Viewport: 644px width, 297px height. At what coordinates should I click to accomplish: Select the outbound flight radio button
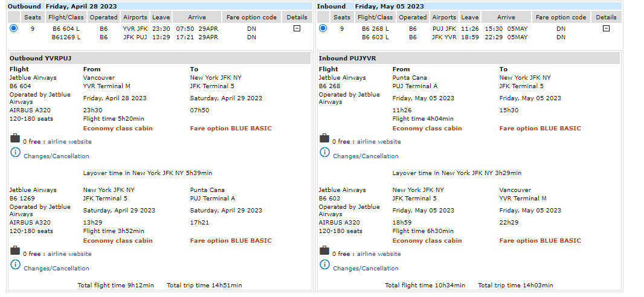tap(14, 28)
